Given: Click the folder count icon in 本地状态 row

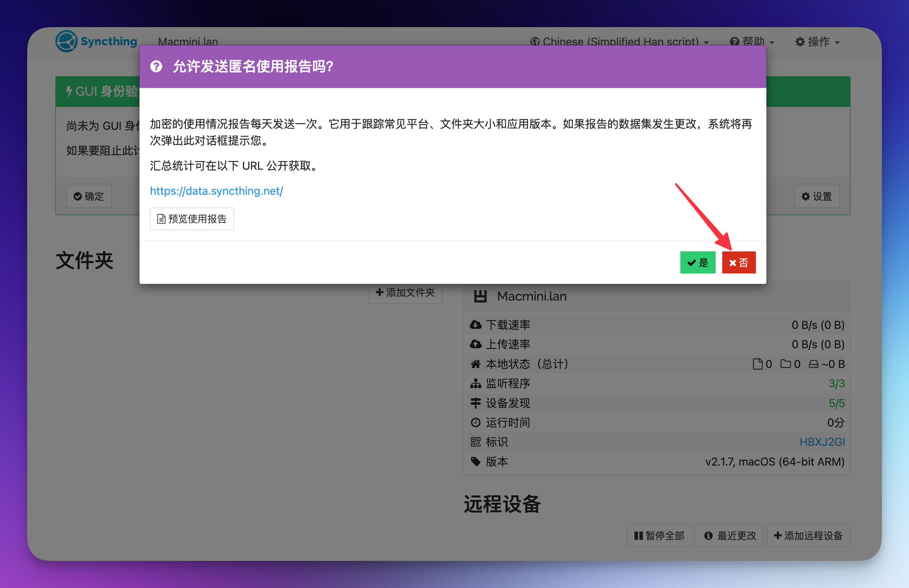Looking at the screenshot, I should [x=786, y=364].
